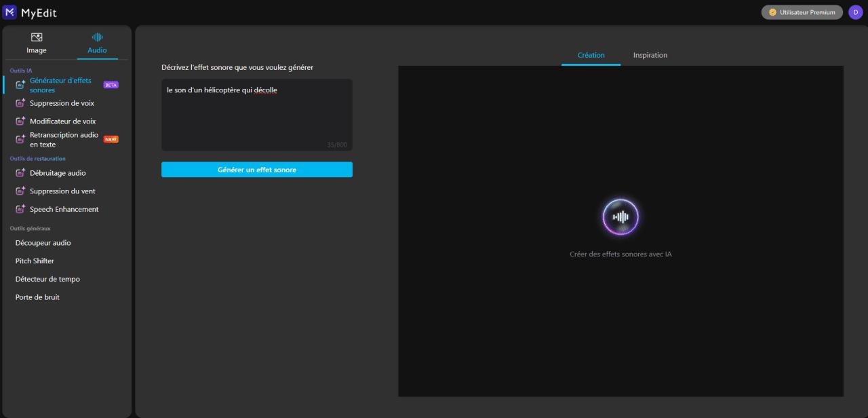Click the NEW badge
Screen dimensions: 868x418
click(111, 139)
